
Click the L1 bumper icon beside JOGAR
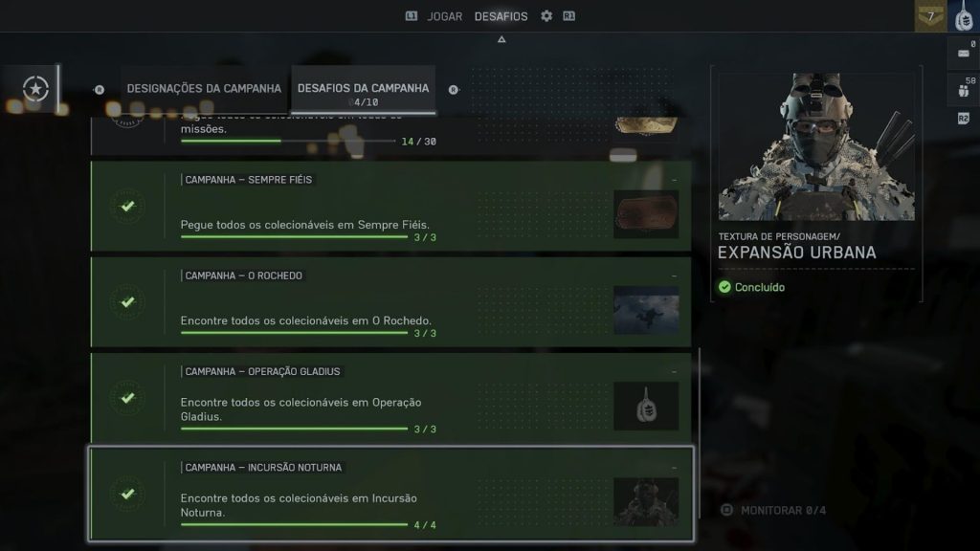pyautogui.click(x=412, y=16)
